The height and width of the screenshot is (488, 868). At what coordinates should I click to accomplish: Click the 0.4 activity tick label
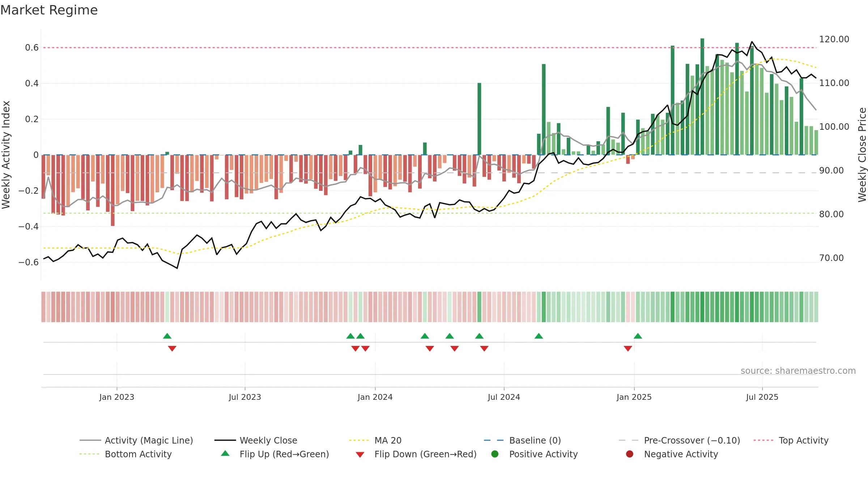pos(32,83)
